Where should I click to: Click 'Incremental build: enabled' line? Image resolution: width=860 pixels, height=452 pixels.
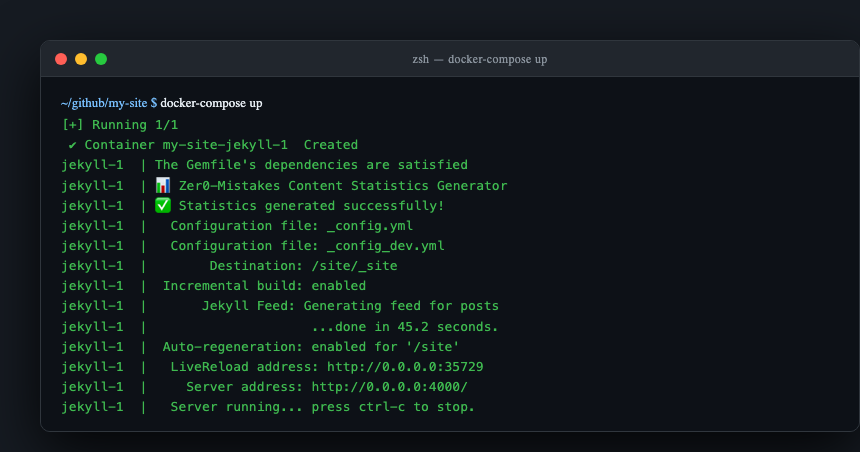click(x=264, y=286)
